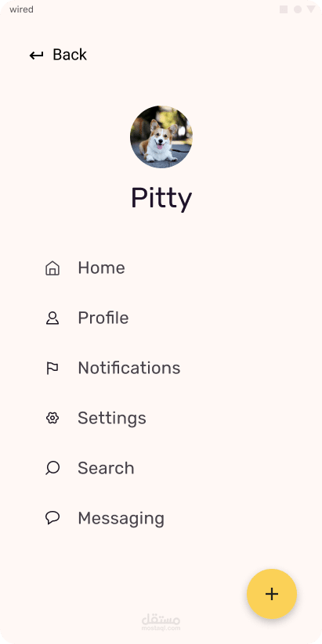
Task: Click the flag icon beside Notifications
Action: tap(52, 369)
